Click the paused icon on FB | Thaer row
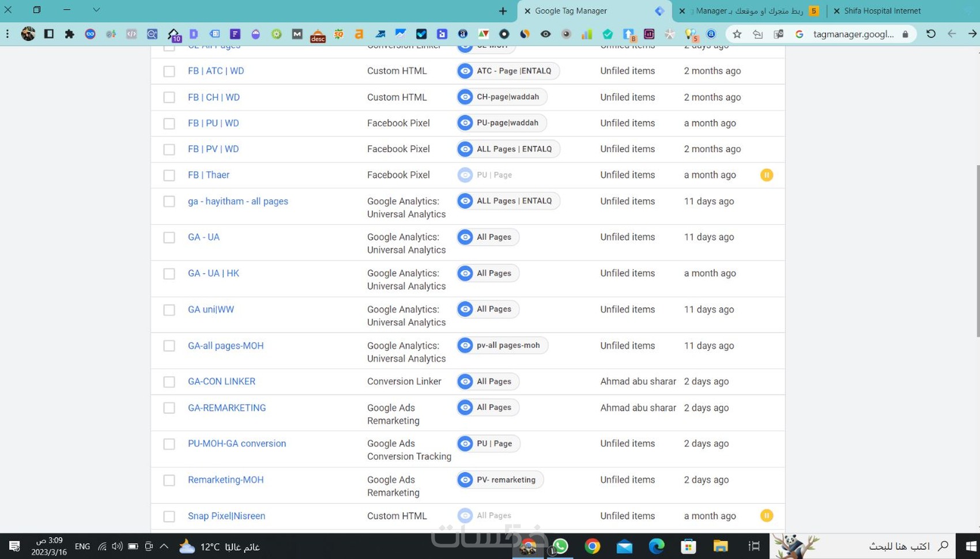The width and height of the screenshot is (980, 559). [766, 175]
